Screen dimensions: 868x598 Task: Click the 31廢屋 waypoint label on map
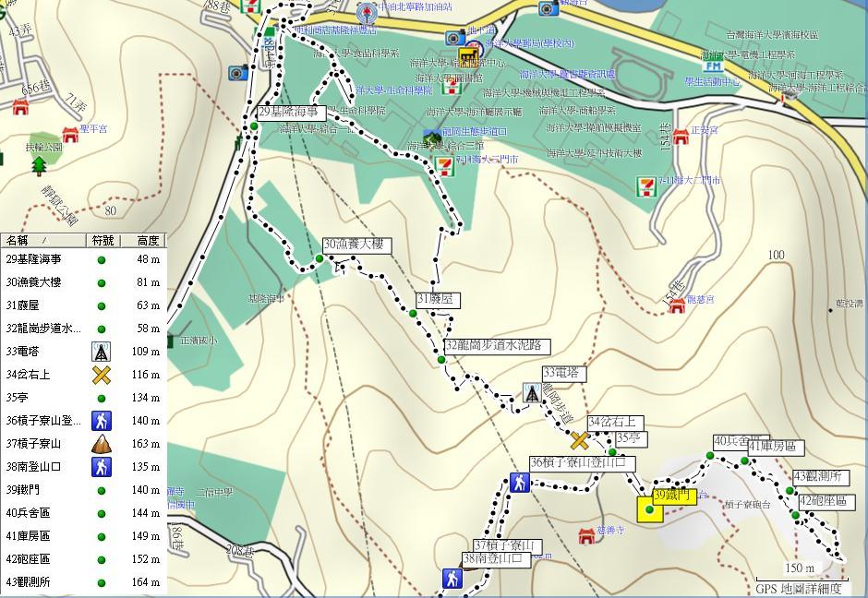coord(438,300)
